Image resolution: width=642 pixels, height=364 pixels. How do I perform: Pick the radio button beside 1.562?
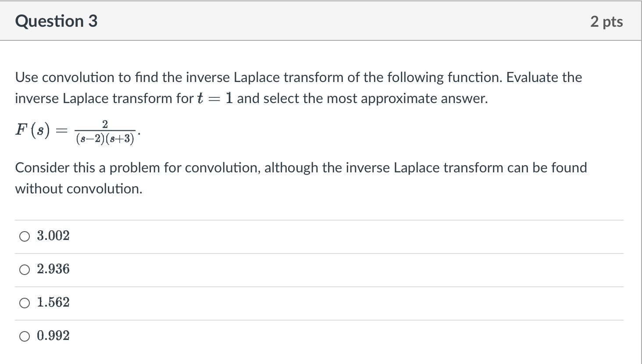coord(25,303)
